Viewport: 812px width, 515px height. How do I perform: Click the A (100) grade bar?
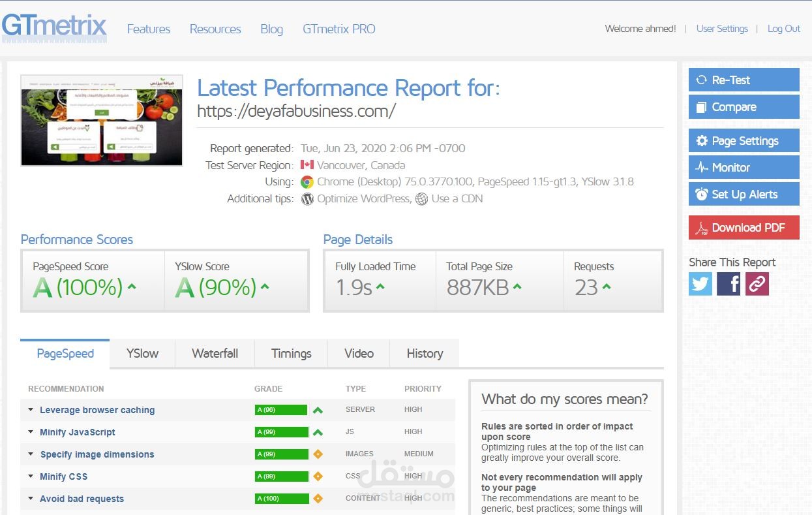coord(280,499)
